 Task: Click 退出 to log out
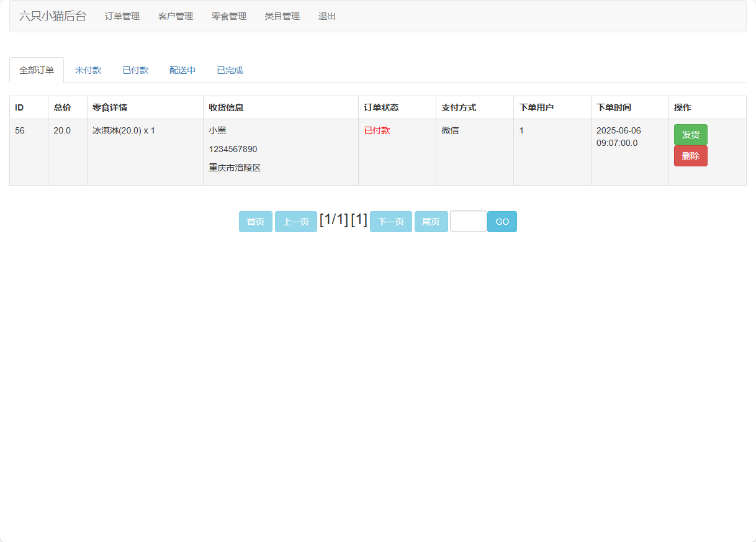(x=327, y=17)
